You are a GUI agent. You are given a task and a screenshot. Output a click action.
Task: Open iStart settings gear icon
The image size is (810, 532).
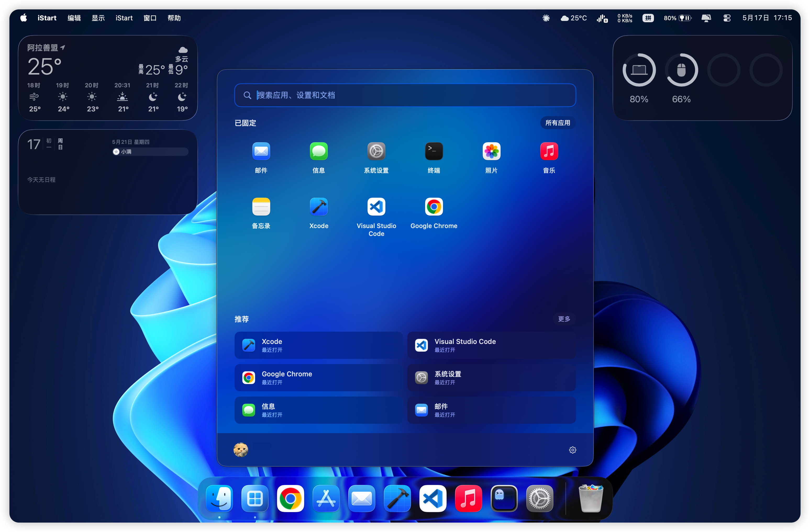point(573,450)
